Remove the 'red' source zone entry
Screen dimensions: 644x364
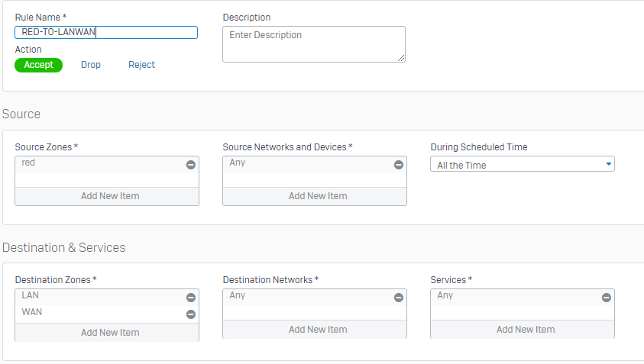point(191,165)
